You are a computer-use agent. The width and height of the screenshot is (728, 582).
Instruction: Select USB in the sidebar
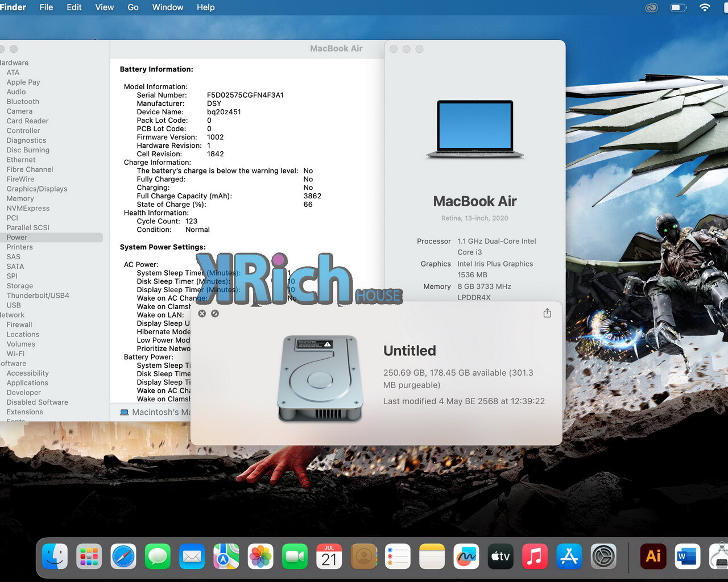(x=14, y=305)
